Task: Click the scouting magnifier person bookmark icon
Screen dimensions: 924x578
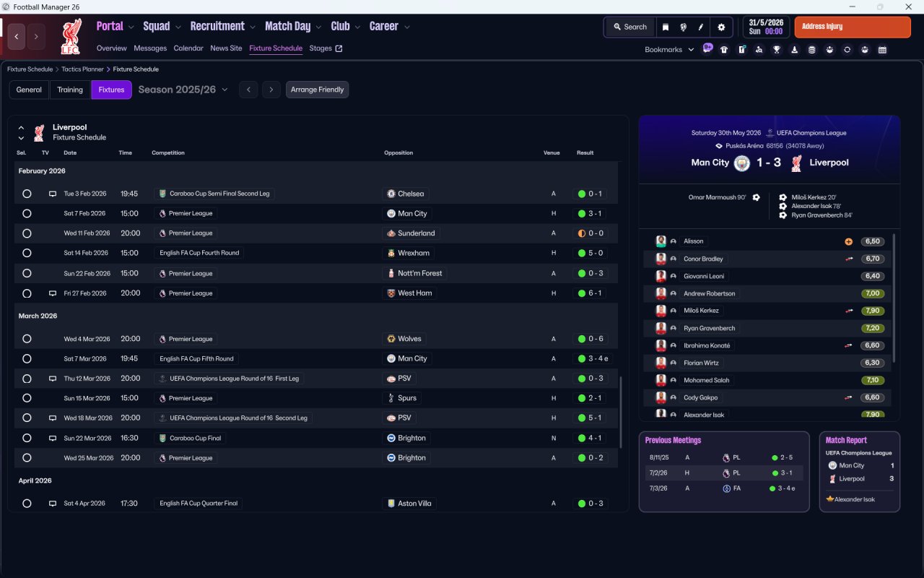Action: coord(759,50)
